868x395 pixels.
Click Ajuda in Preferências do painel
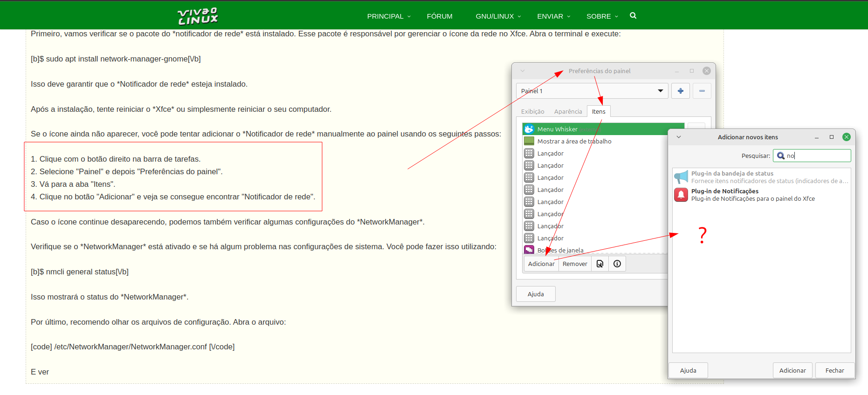click(x=536, y=294)
